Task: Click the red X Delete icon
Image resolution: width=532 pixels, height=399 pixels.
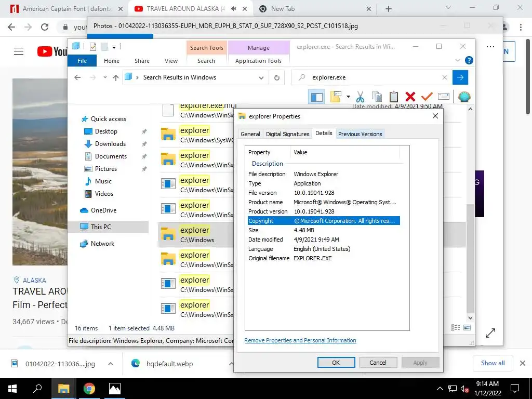Action: point(410,97)
